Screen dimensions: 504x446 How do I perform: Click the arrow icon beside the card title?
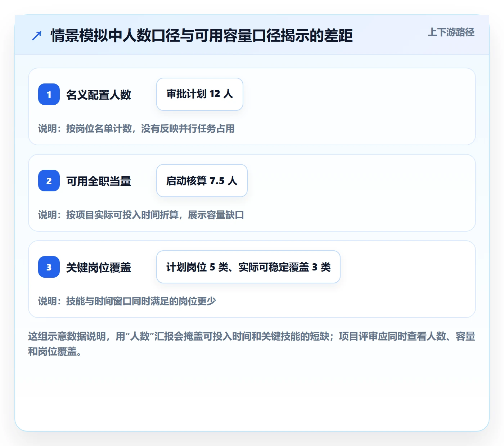(x=37, y=36)
